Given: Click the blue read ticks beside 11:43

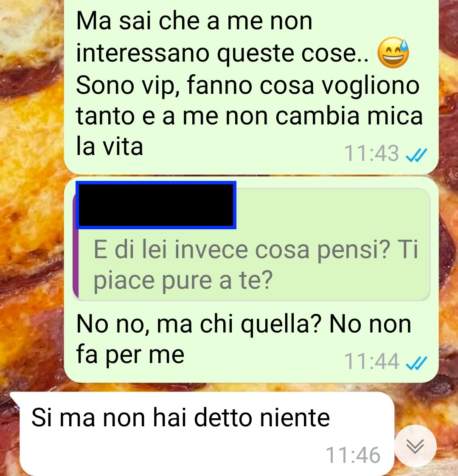Looking at the screenshot, I should tap(416, 155).
